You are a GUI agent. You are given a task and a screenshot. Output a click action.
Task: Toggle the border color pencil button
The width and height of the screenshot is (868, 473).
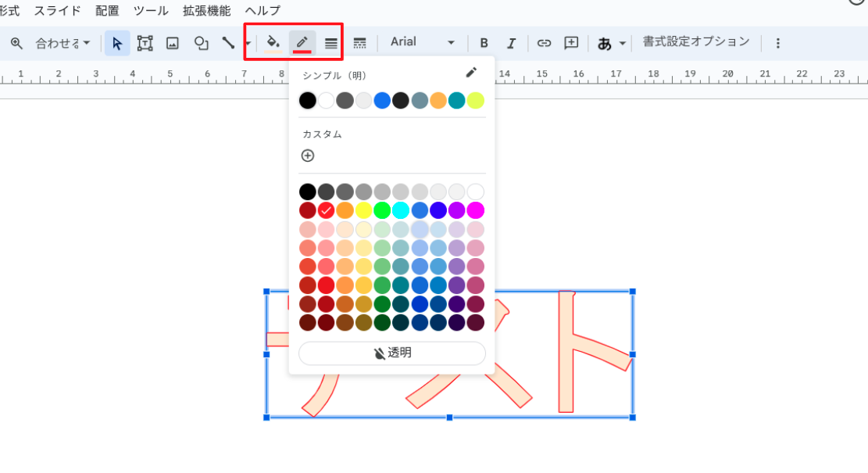pos(302,43)
